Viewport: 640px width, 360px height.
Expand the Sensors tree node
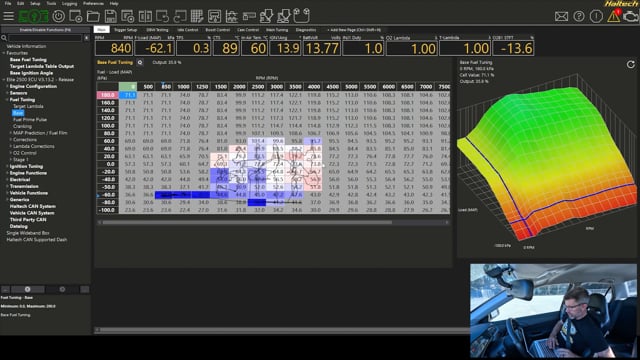coord(7,93)
